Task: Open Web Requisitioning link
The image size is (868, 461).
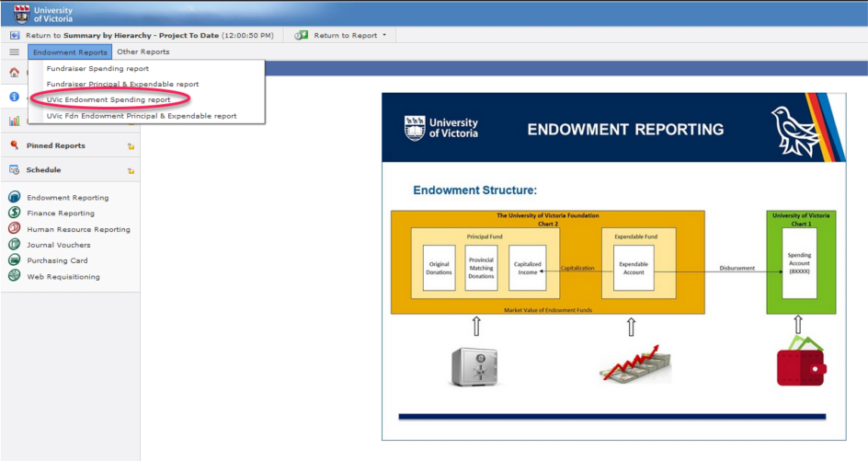Action: click(x=63, y=276)
